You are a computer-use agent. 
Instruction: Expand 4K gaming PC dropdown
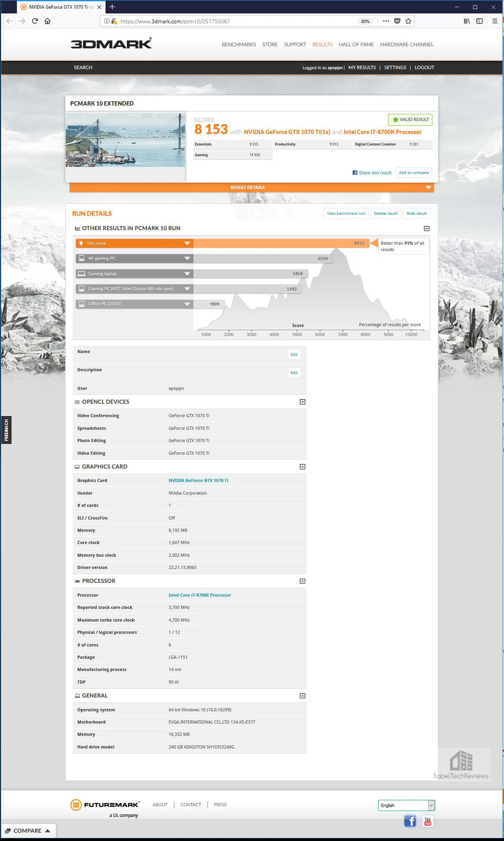[187, 259]
